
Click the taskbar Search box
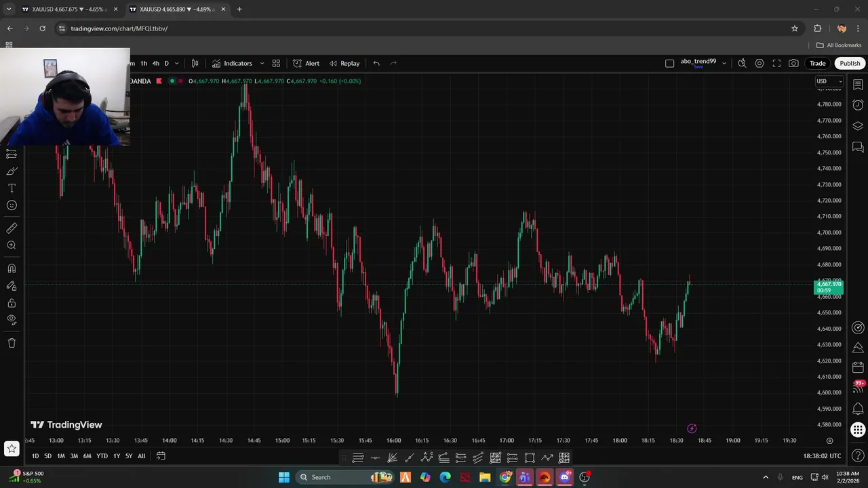[346, 477]
